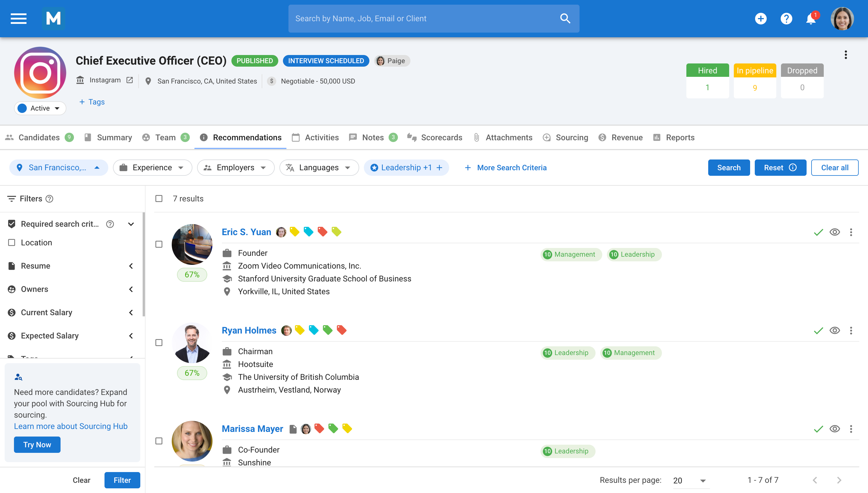
Task: Open the Experience dropdown
Action: click(x=153, y=168)
